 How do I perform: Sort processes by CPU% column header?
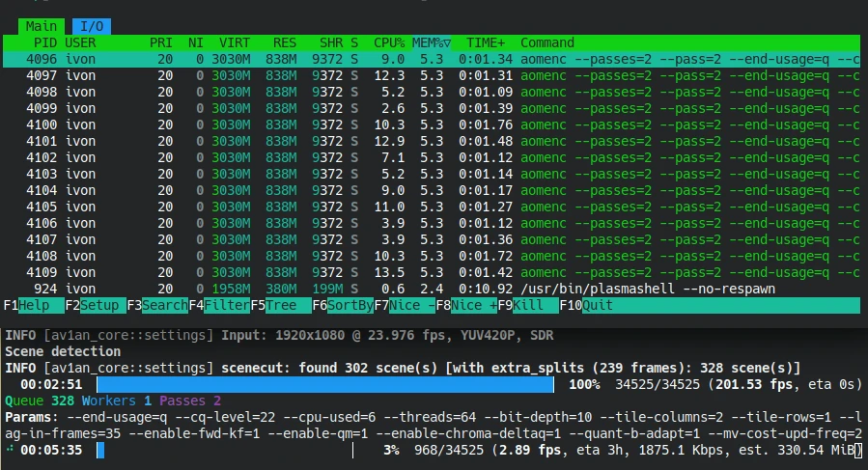coord(387,42)
